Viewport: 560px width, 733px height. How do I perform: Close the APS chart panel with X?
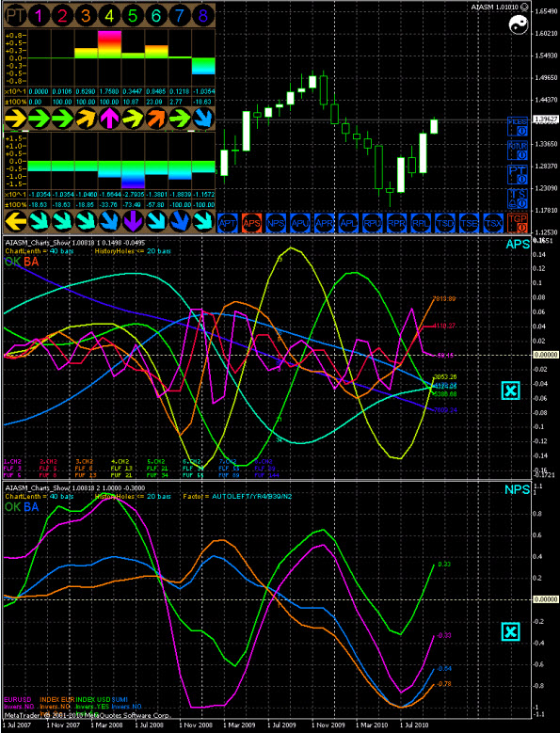(x=510, y=390)
